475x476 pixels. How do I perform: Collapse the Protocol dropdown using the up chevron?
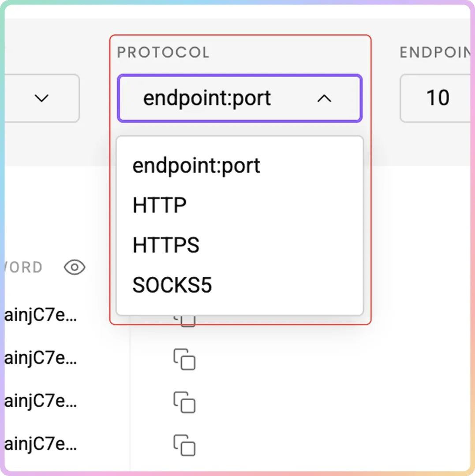[324, 99]
